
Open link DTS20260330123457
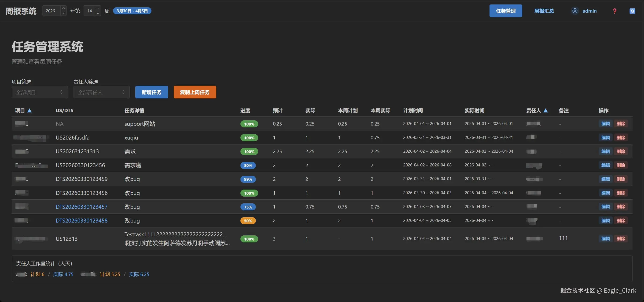pyautogui.click(x=81, y=207)
